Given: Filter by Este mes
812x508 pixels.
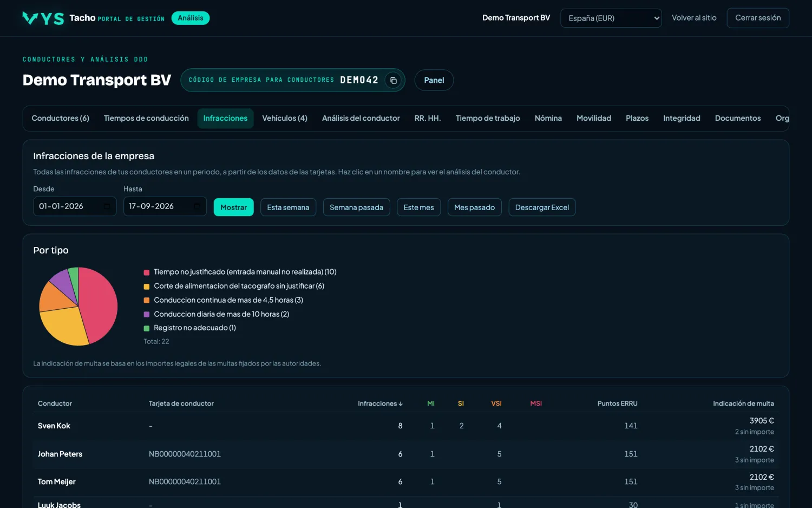Looking at the screenshot, I should pyautogui.click(x=418, y=207).
